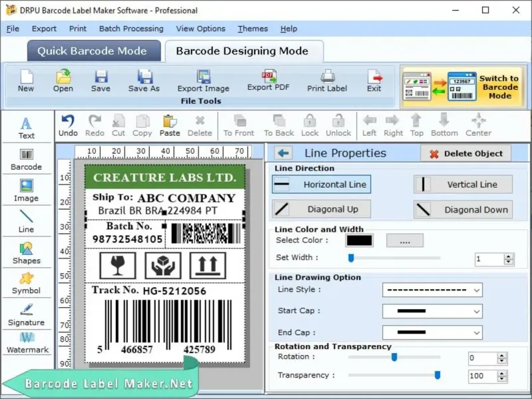The image size is (532, 399).
Task: Click the Print Label icon
Action: tap(327, 80)
